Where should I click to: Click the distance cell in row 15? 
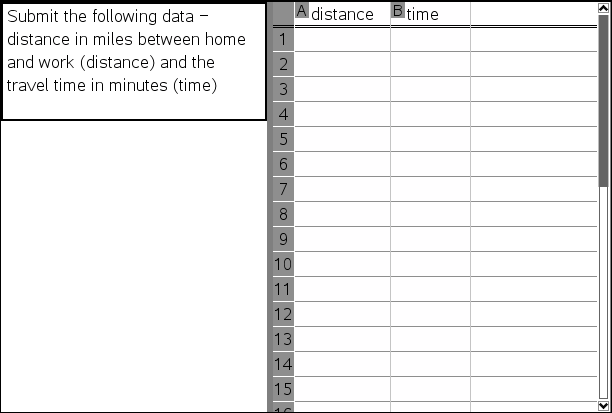click(x=342, y=389)
